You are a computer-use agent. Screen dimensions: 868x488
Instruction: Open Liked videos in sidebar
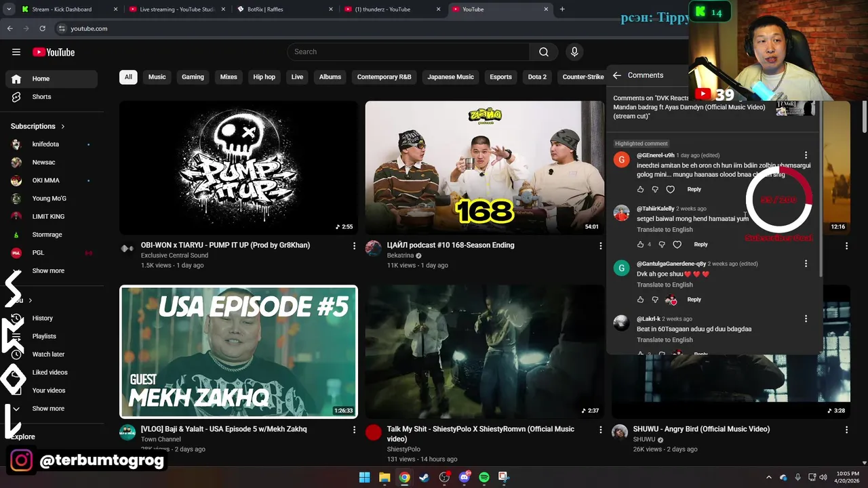pyautogui.click(x=52, y=372)
